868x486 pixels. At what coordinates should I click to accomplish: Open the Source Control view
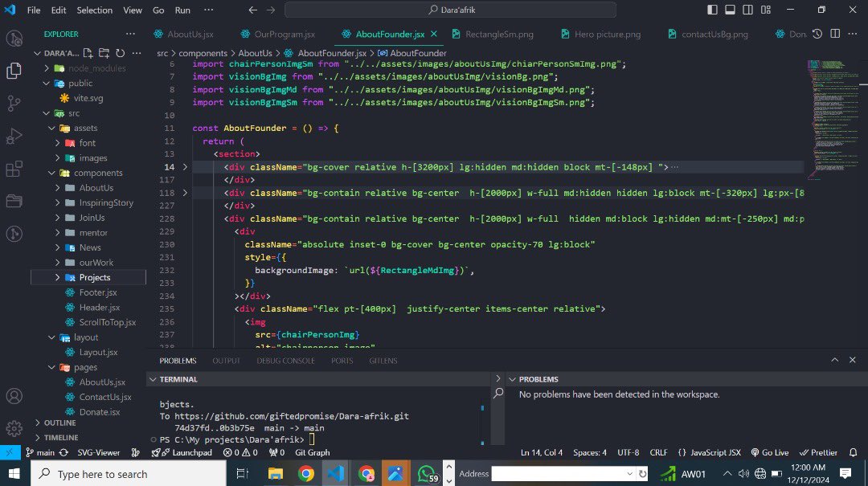coord(14,103)
